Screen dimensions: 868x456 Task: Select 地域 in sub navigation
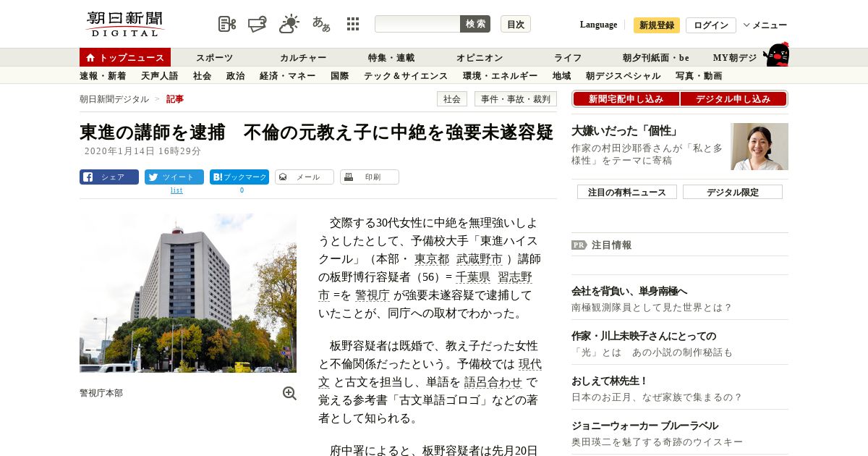click(561, 75)
